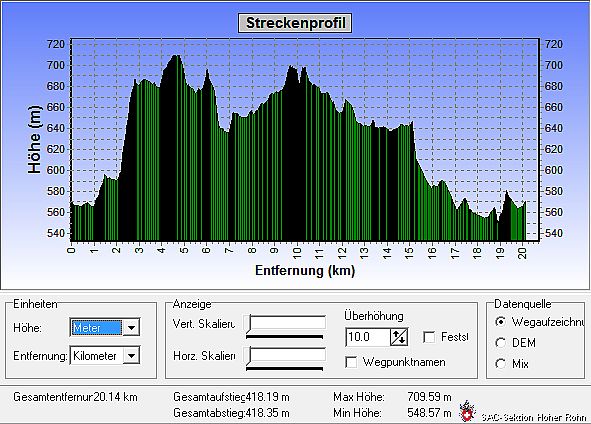Click the Max Höhe value 709.59 m
The height and width of the screenshot is (424, 591).
tap(429, 397)
